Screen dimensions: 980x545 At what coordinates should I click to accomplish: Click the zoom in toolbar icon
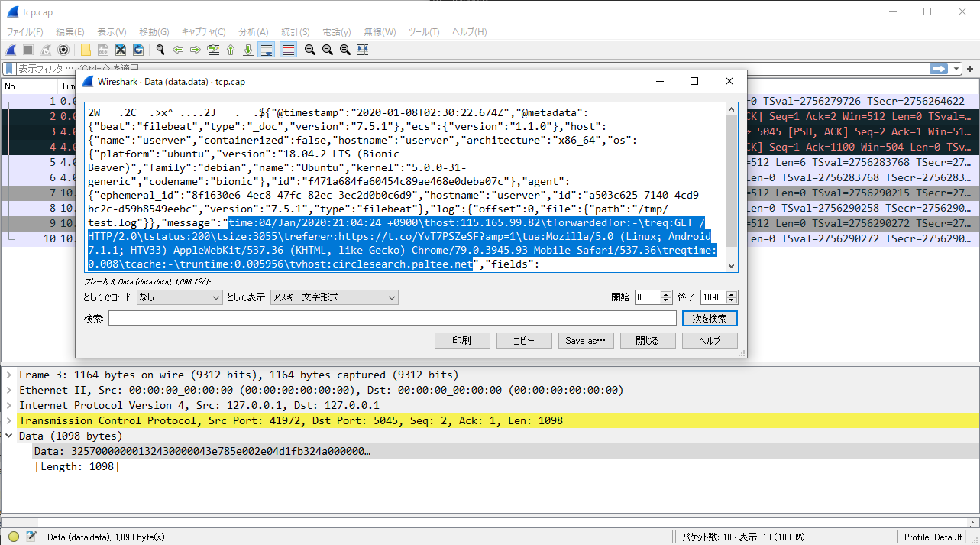click(310, 50)
